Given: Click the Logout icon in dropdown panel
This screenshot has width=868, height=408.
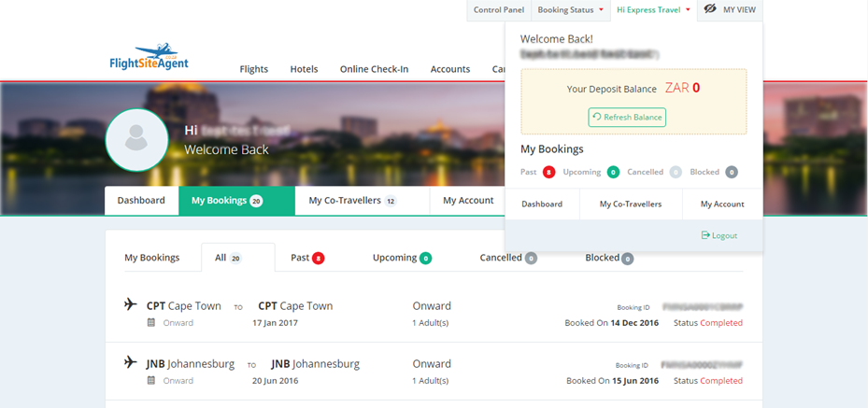Looking at the screenshot, I should click(x=705, y=235).
